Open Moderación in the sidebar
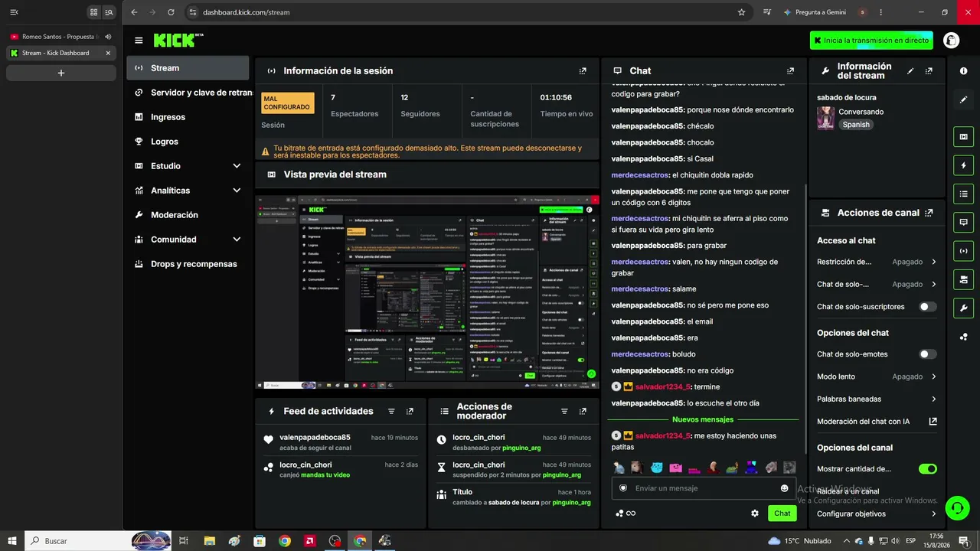This screenshot has width=980, height=551. point(188,215)
